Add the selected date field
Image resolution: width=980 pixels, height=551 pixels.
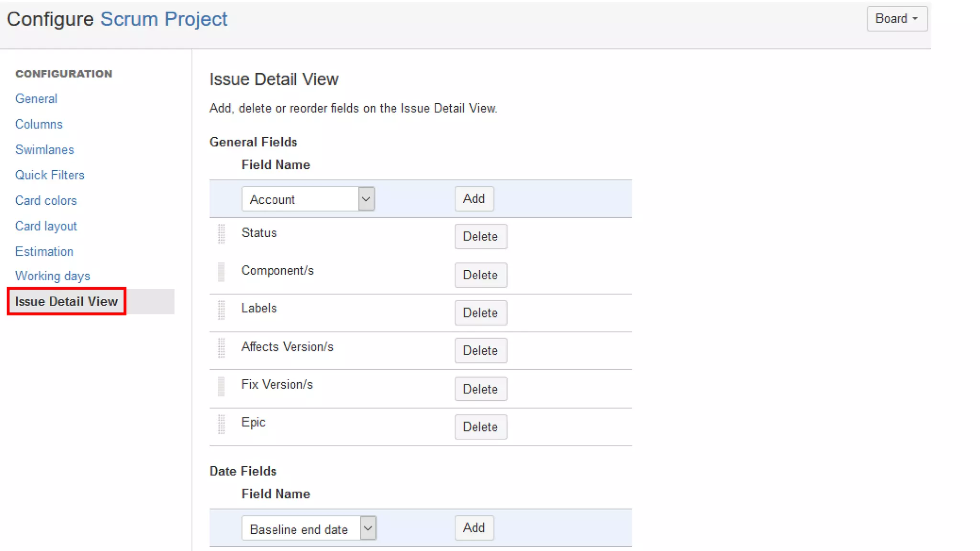(474, 528)
